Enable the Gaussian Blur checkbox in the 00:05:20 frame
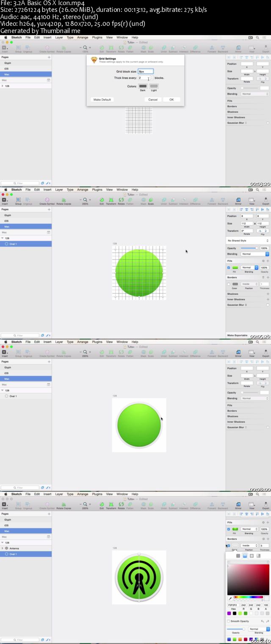The height and width of the screenshot is (644, 271). [x=268, y=305]
